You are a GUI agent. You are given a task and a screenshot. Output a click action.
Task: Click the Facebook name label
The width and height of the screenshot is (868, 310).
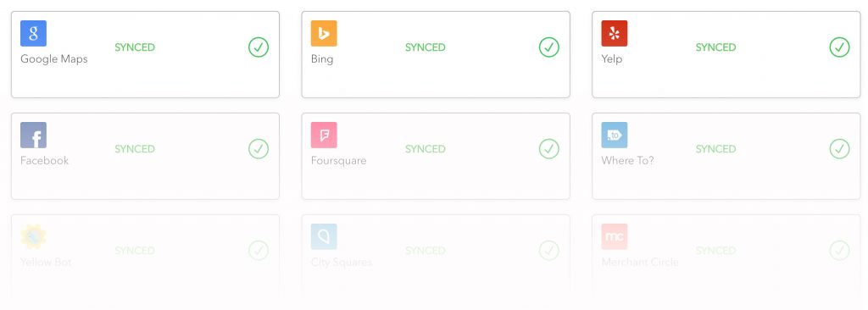(45, 161)
